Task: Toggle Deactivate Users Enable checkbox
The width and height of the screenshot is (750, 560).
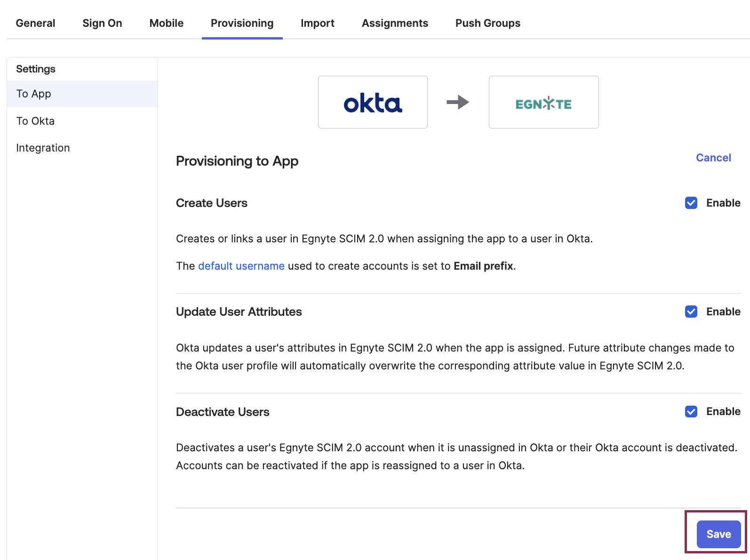Action: click(x=691, y=411)
